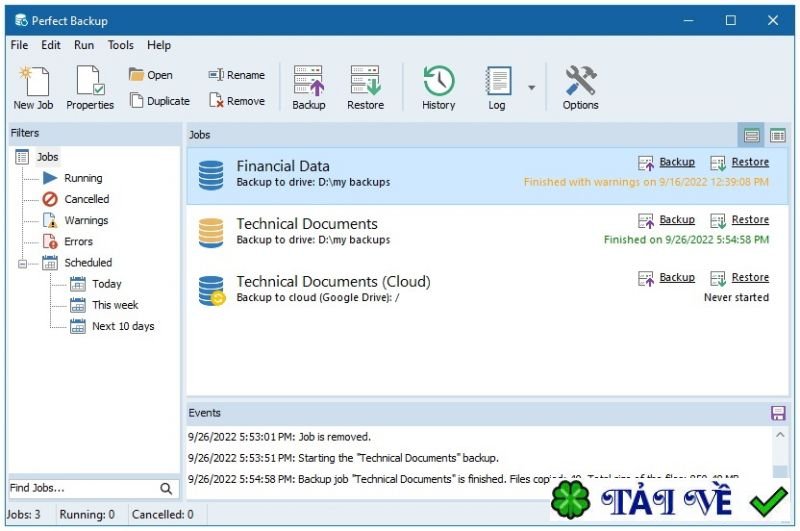Viewport: 800px width, 531px height.
Task: Open the Log viewer
Action: (x=497, y=88)
